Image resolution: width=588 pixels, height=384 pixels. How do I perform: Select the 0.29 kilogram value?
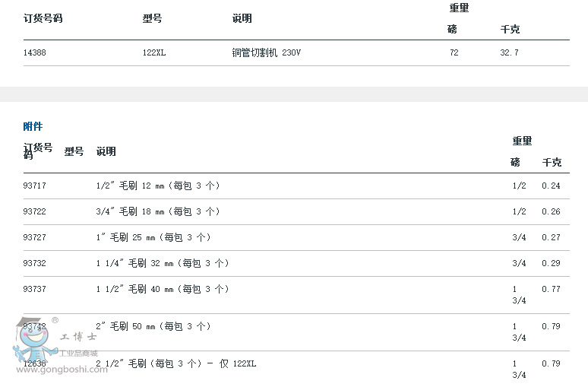point(551,263)
